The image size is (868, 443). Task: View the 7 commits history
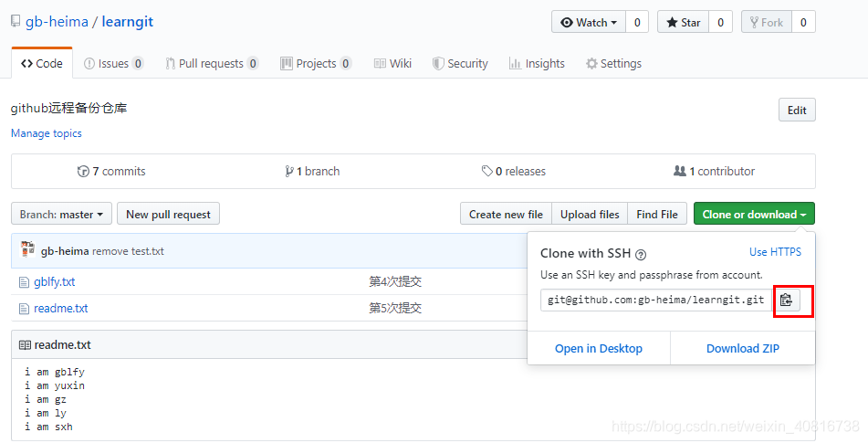[111, 172]
